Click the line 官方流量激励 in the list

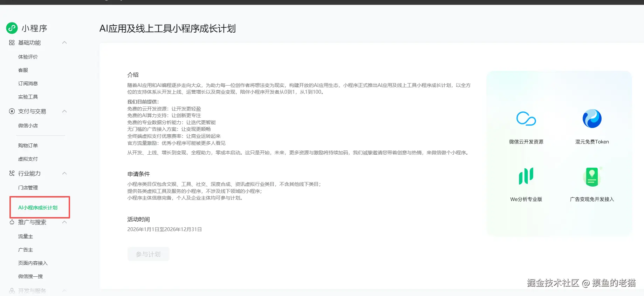pos(176,143)
